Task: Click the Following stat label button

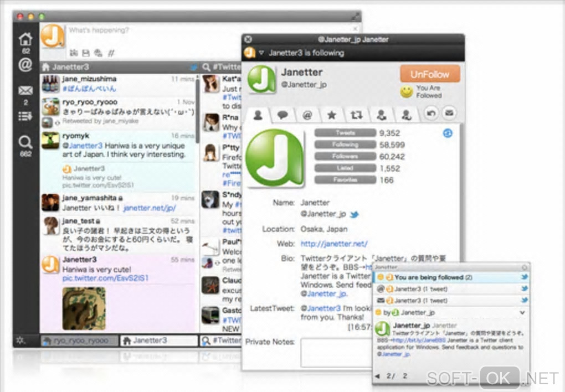Action: click(x=345, y=145)
